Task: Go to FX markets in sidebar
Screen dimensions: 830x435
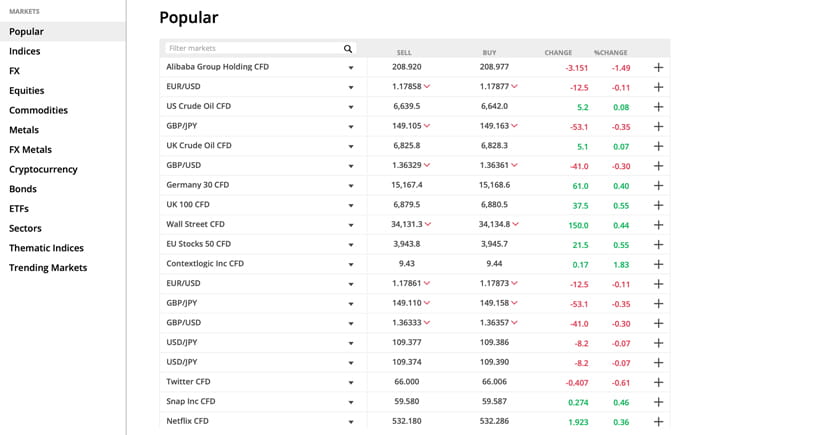Action: (x=14, y=71)
